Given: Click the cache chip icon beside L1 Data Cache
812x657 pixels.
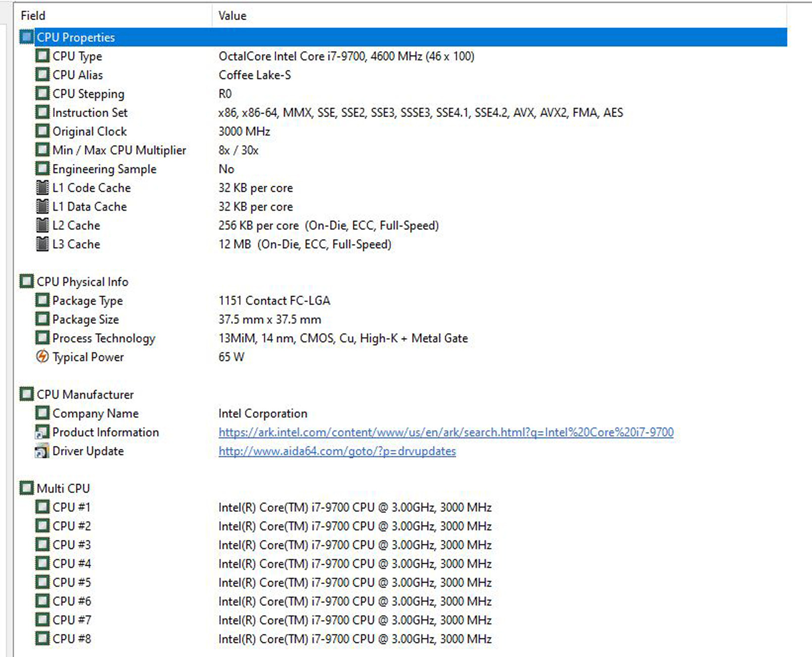Looking at the screenshot, I should 42,206.
